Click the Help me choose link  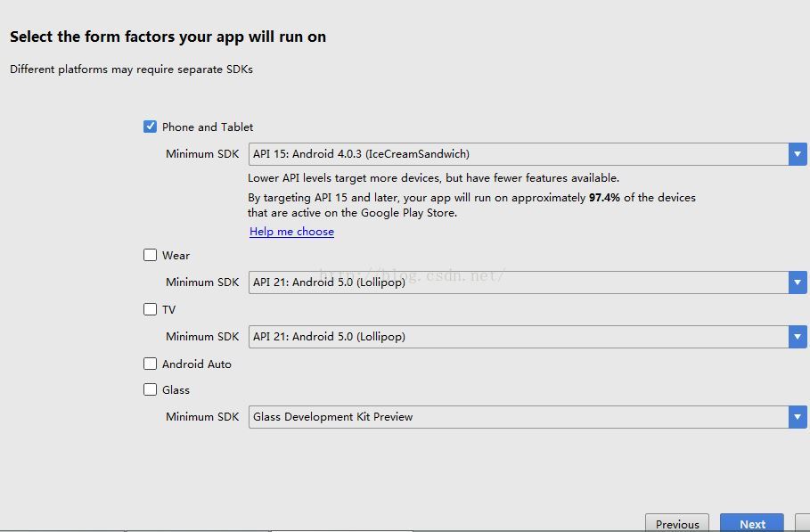[x=291, y=232]
